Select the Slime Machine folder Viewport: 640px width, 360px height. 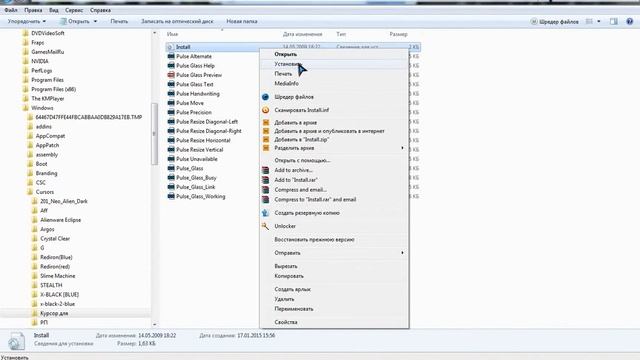(x=58, y=276)
